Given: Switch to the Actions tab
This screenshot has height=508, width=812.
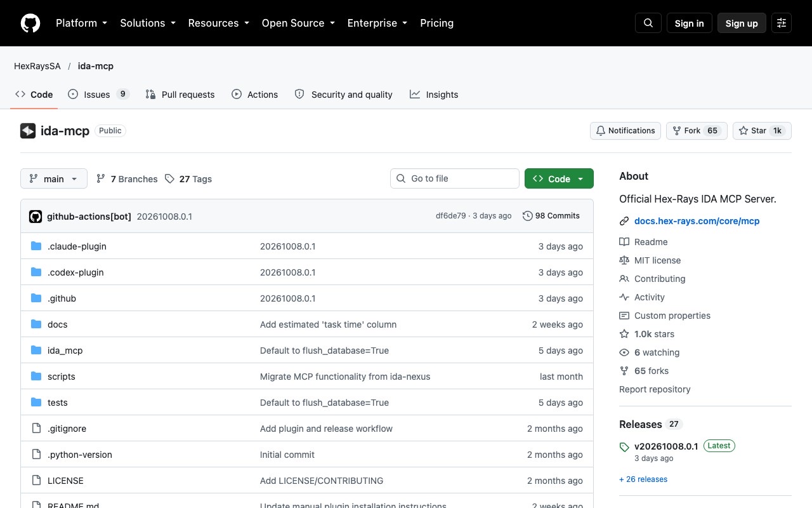Looking at the screenshot, I should pos(254,95).
